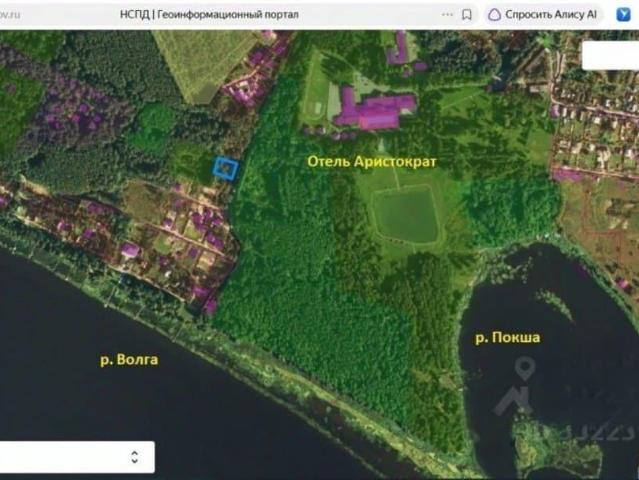Viewport: 639px width, 480px height.
Task: Open the three-dot menu in address bar
Action: coord(447,15)
